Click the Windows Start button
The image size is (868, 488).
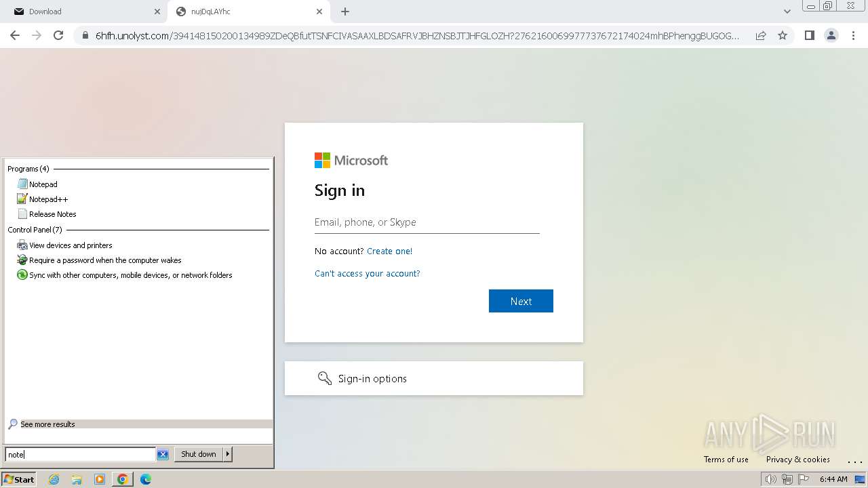19,479
